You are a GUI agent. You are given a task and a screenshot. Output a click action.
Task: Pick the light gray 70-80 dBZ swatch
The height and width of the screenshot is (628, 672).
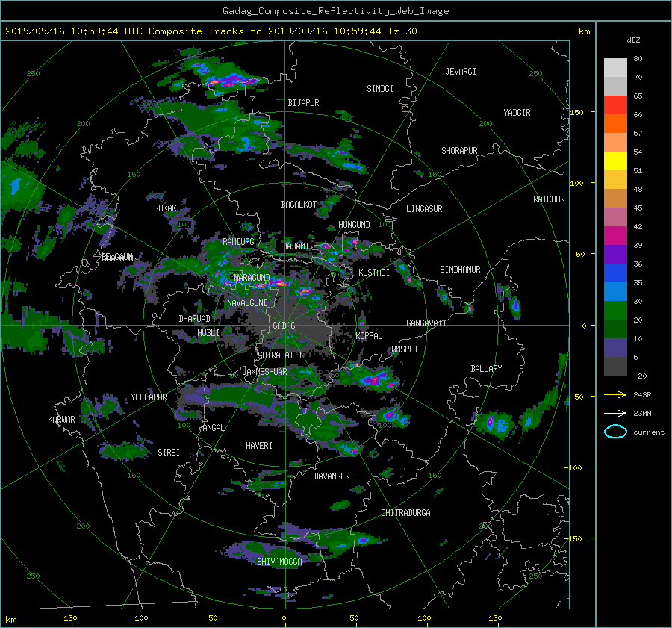(615, 68)
